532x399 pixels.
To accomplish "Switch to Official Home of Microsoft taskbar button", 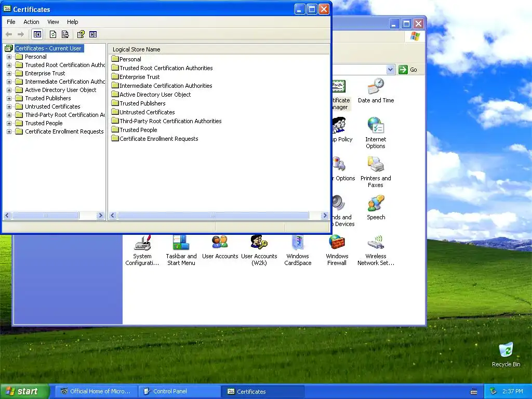I will [x=96, y=391].
